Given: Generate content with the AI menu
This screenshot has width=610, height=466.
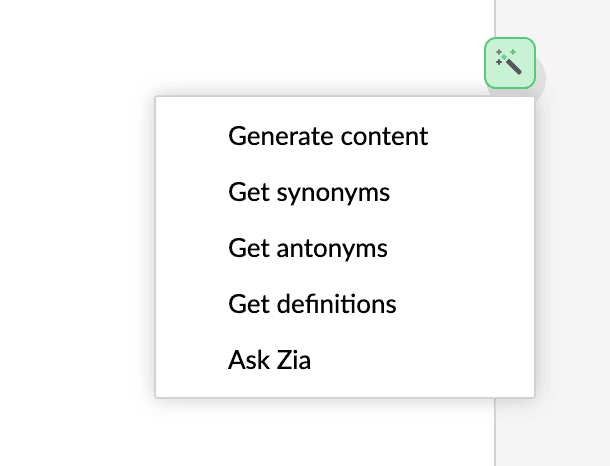Looking at the screenshot, I should 328,136.
